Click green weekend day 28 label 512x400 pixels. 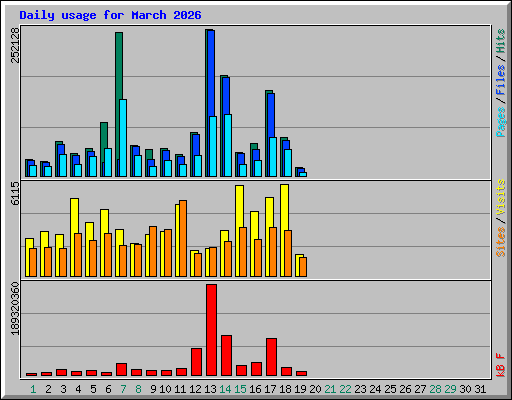click(435, 389)
